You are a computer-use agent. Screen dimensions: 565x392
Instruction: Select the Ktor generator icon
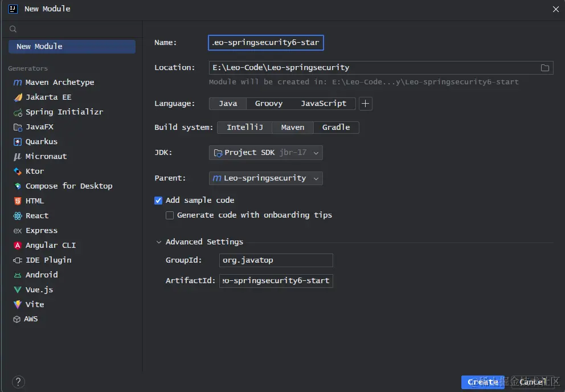(x=17, y=171)
